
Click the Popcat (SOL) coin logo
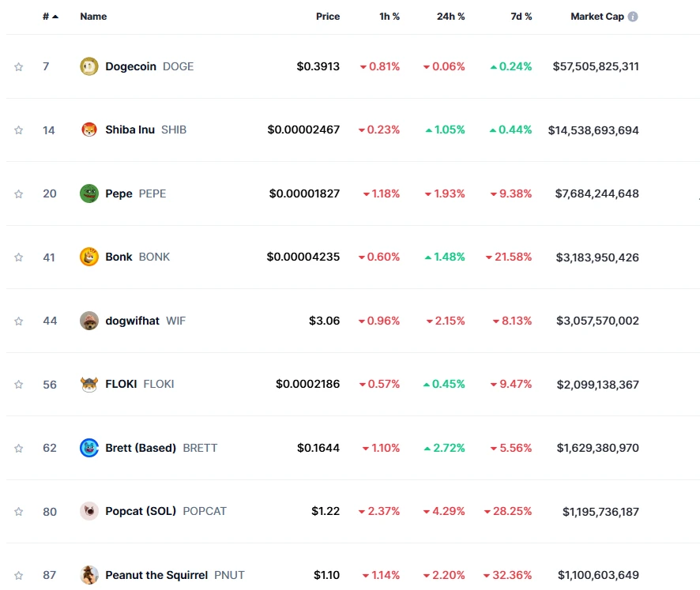point(89,511)
